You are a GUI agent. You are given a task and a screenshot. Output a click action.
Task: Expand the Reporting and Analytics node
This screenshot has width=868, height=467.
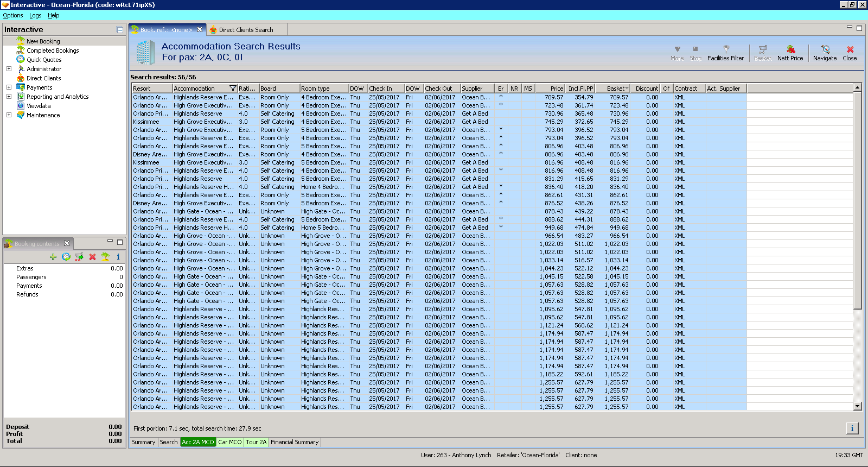(x=9, y=97)
